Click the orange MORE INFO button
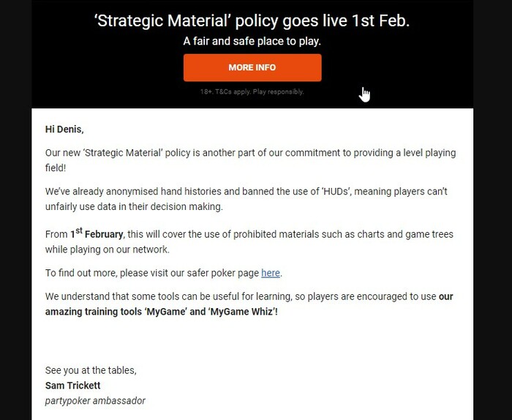512x420 pixels. 252,67
